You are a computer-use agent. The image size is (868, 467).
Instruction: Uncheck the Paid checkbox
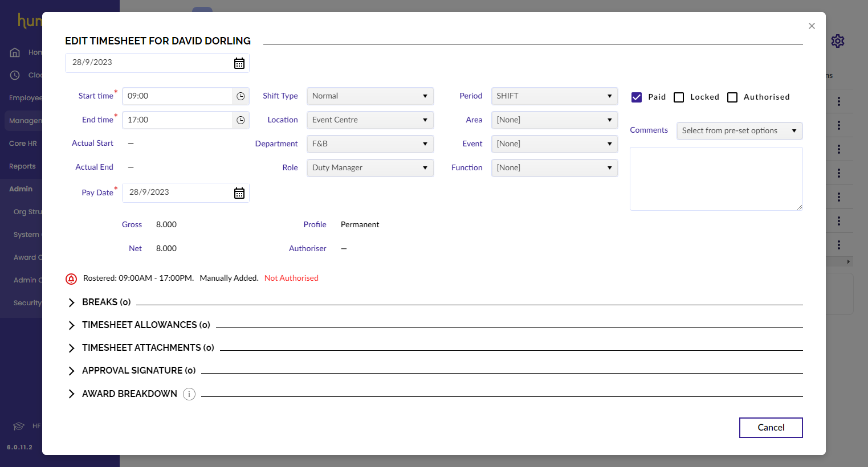(x=636, y=97)
